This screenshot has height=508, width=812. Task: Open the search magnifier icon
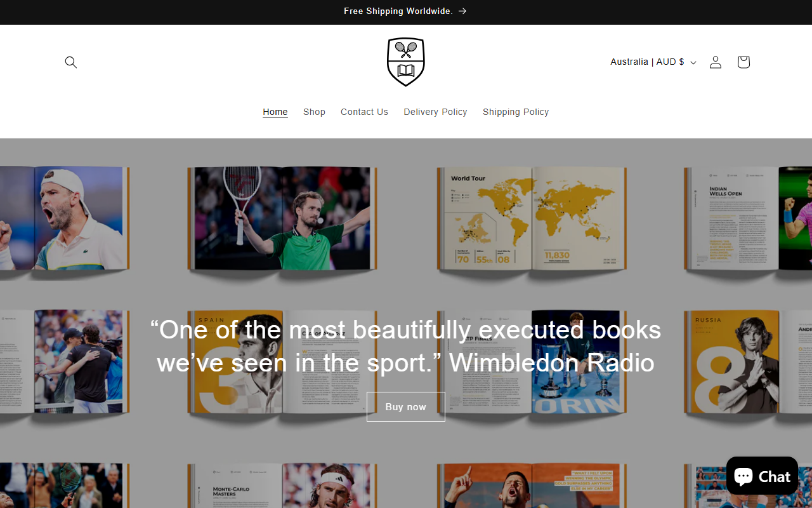pos(71,62)
